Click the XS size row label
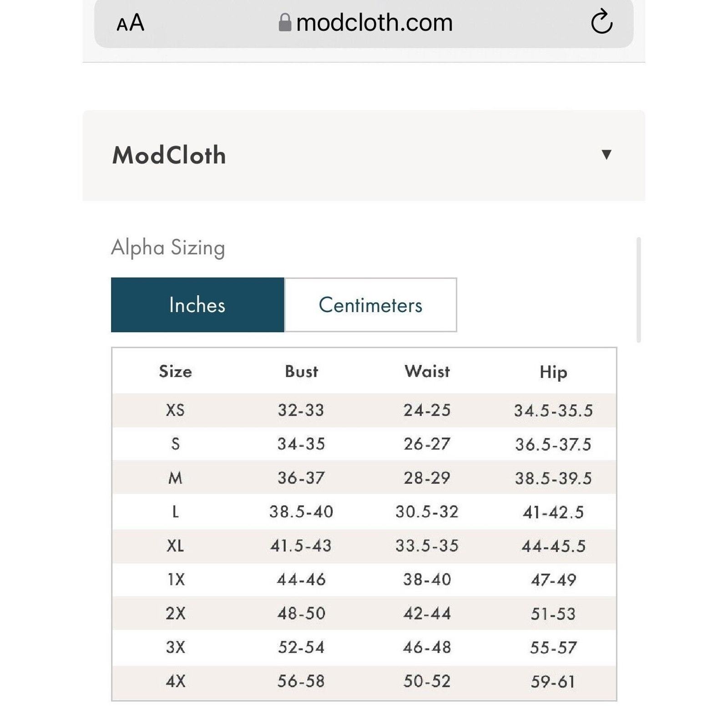Viewport: 728px width, 728px height. coord(176,410)
